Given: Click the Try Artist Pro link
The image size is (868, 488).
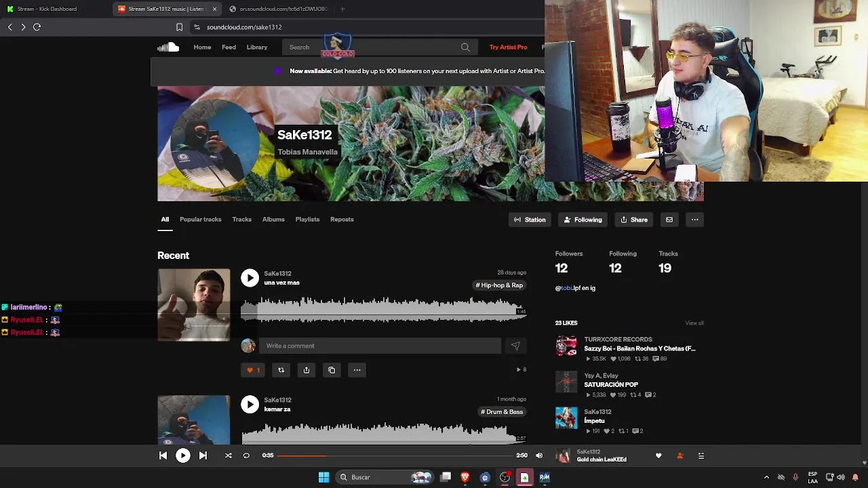Looking at the screenshot, I should click(x=508, y=47).
